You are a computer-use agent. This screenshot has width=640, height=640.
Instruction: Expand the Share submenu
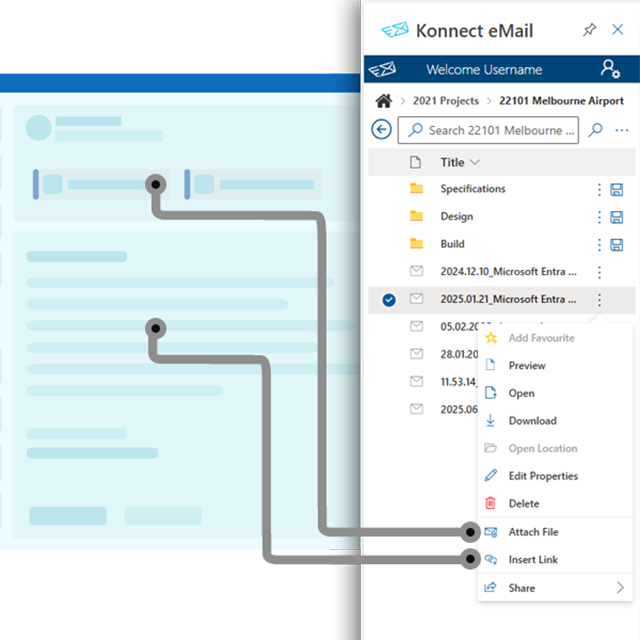[x=555, y=588]
